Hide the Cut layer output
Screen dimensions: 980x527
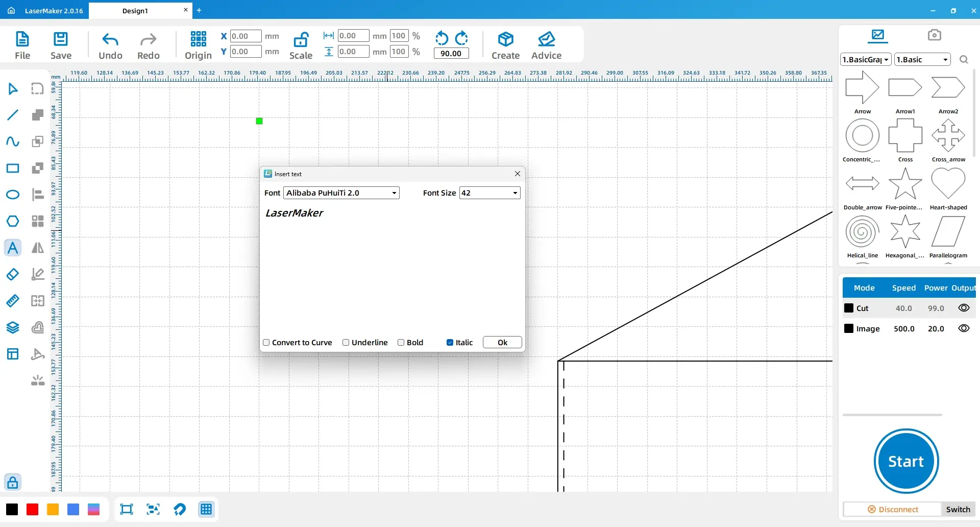point(964,308)
